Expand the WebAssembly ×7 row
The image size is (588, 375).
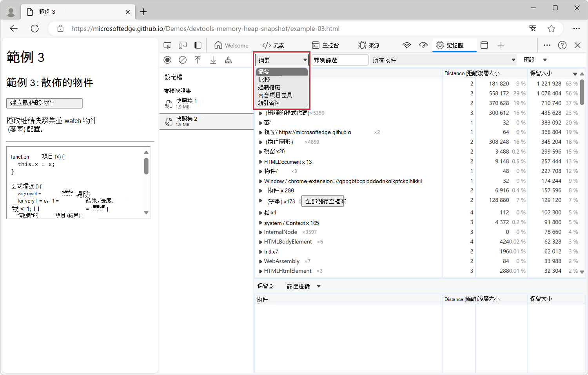coord(261,261)
